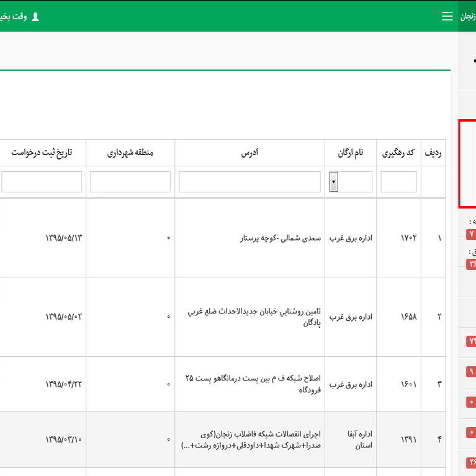Focus the آدرس filter text field

click(249, 182)
